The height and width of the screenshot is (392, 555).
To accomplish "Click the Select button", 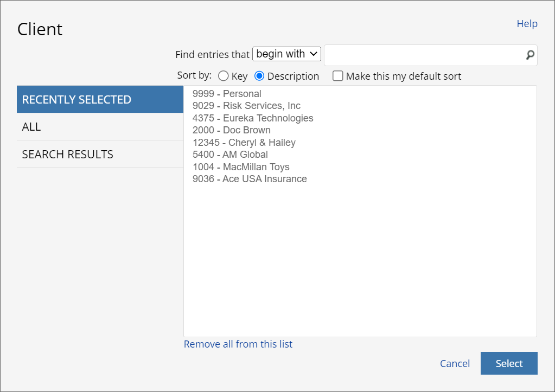I will [508, 363].
